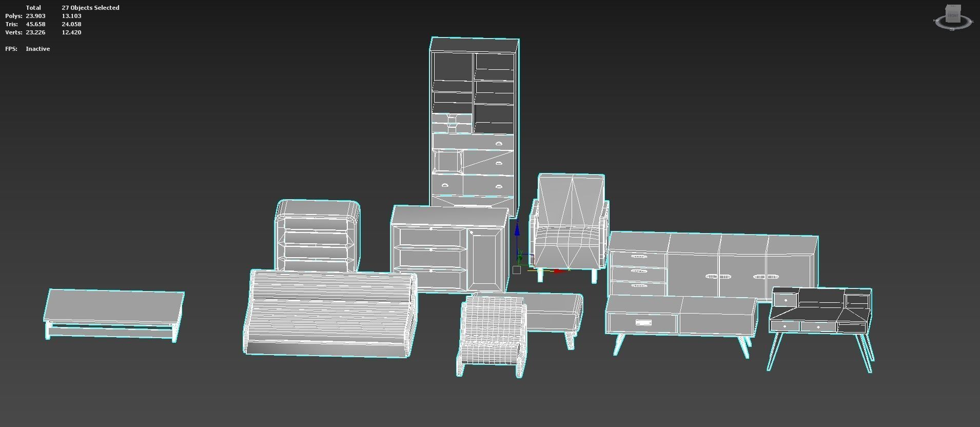Click the small square gizmo handle
This screenshot has width=980, height=427.
coord(517,270)
